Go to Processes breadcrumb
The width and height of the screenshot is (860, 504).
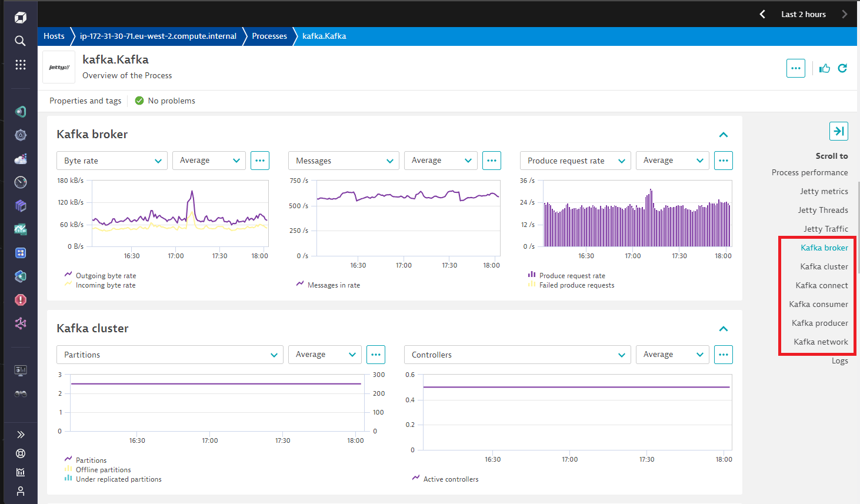pyautogui.click(x=269, y=36)
